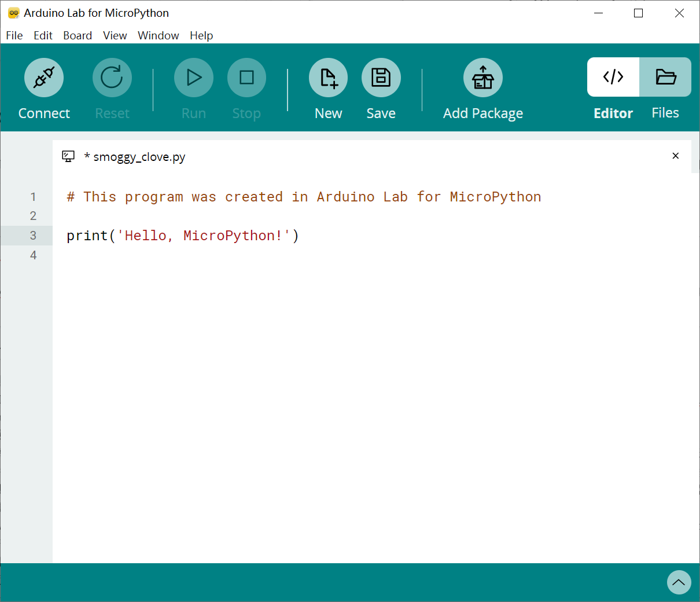
Task: Open the Edit menu
Action: click(43, 35)
